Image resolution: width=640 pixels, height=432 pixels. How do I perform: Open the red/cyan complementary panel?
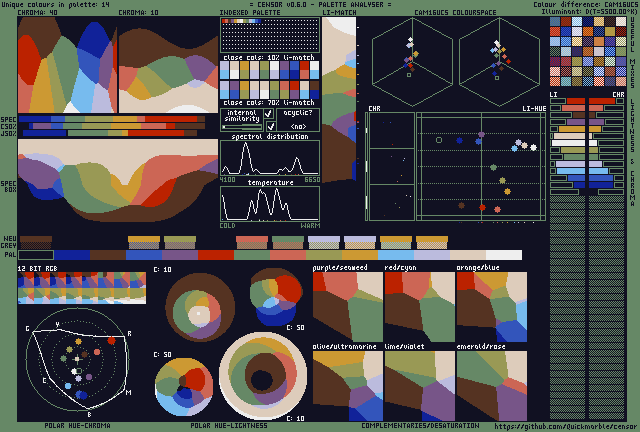tap(420, 307)
